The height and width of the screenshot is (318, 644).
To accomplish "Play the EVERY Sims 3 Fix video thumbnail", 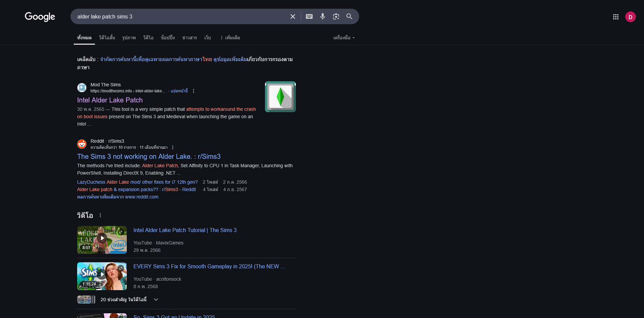I will click(102, 276).
